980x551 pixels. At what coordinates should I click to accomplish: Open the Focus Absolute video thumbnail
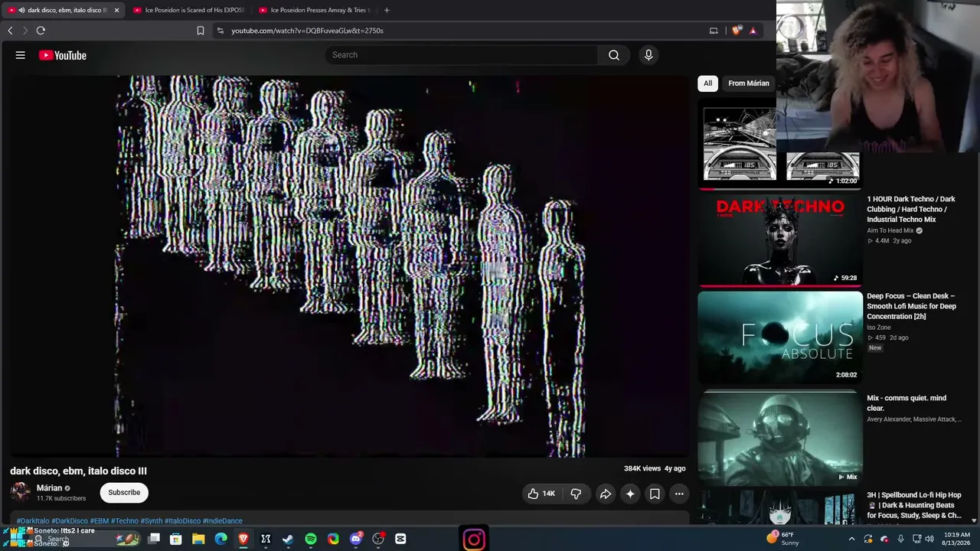click(780, 337)
